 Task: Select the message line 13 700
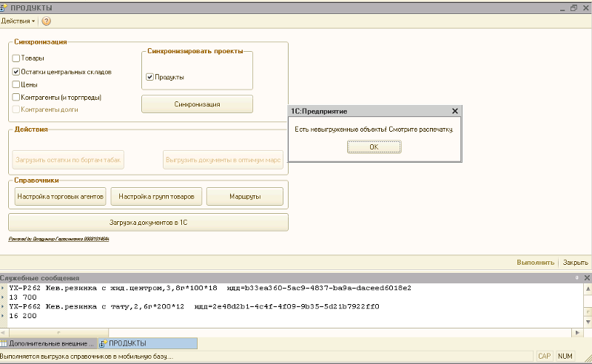point(23,297)
